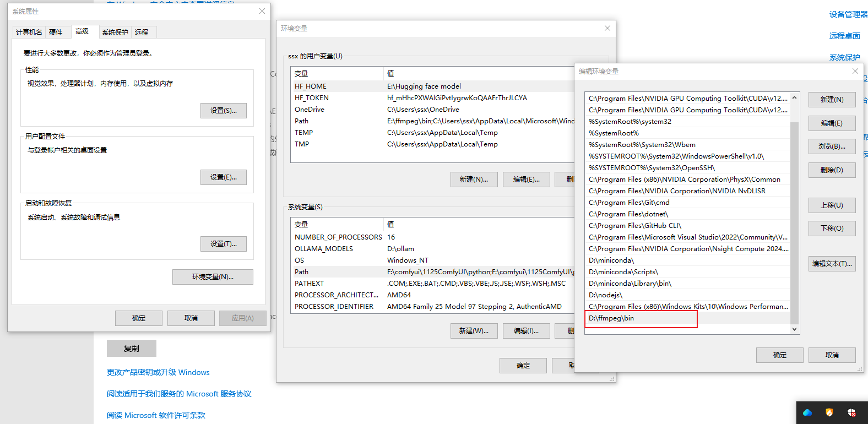
Task: Click the orange flame shield tray icon
Action: click(x=829, y=412)
